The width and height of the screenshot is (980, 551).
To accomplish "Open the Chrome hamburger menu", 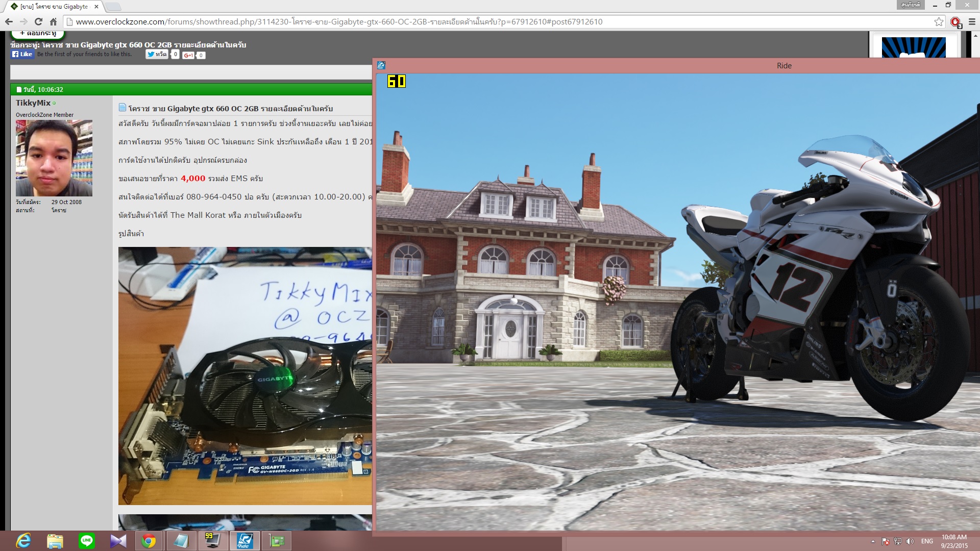I will (x=972, y=21).
